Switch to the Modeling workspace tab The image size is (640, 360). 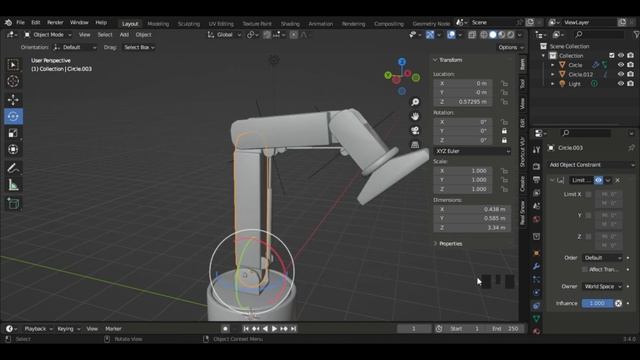(x=158, y=24)
